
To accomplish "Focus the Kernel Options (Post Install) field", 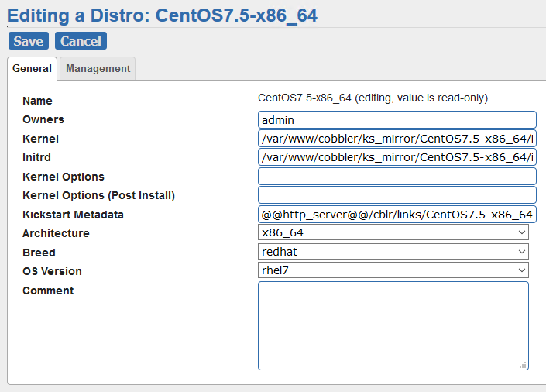I will click(397, 195).
